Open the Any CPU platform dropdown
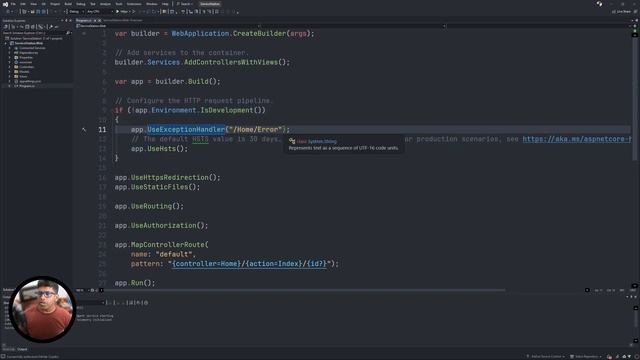 click(x=99, y=11)
